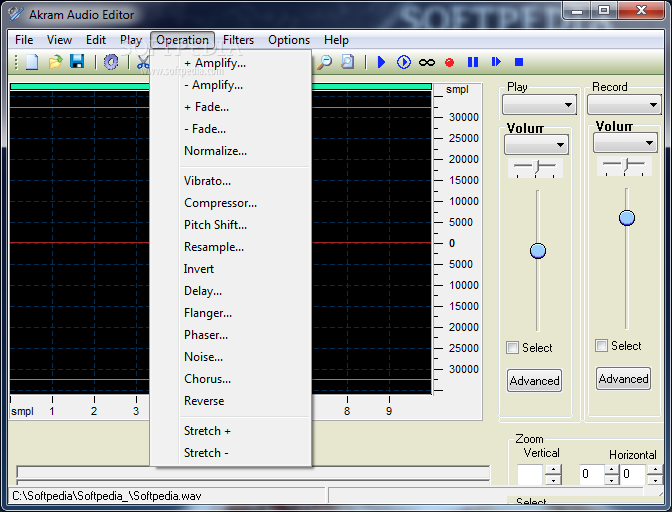Click Advanced button in Record panel
The image size is (672, 512).
(x=624, y=378)
